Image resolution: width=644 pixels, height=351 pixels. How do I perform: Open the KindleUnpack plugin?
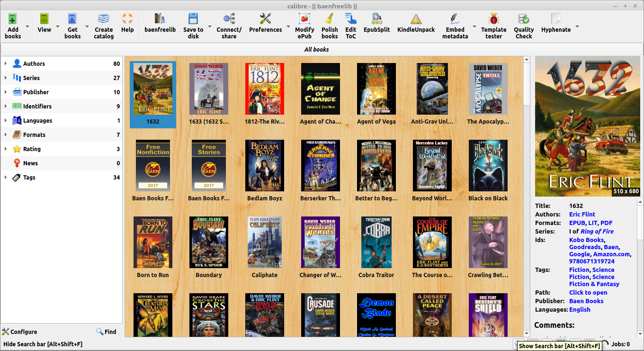coord(416,19)
